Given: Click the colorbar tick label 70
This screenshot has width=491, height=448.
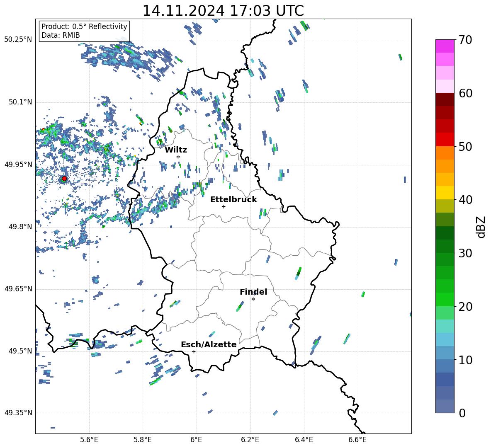Looking at the screenshot, I should click(x=465, y=40).
